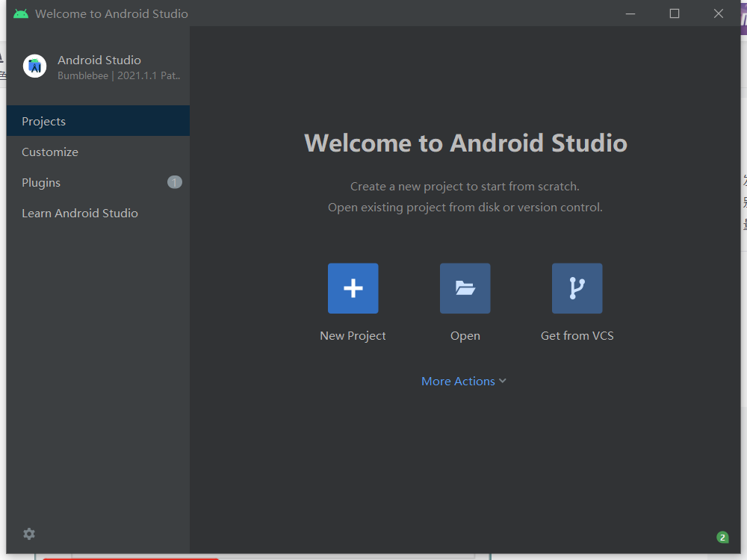Open the settings gear in the sidebar
Image resolution: width=747 pixels, height=560 pixels.
pos(29,534)
